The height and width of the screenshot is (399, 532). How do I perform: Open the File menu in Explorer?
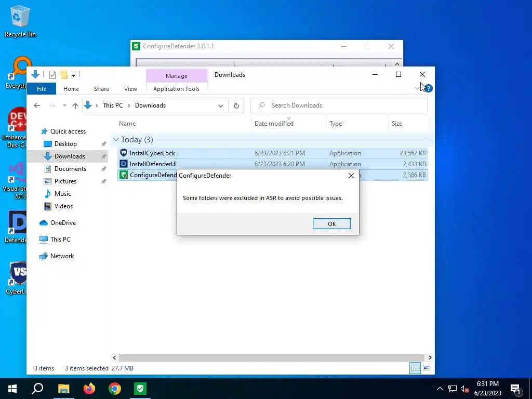point(42,89)
